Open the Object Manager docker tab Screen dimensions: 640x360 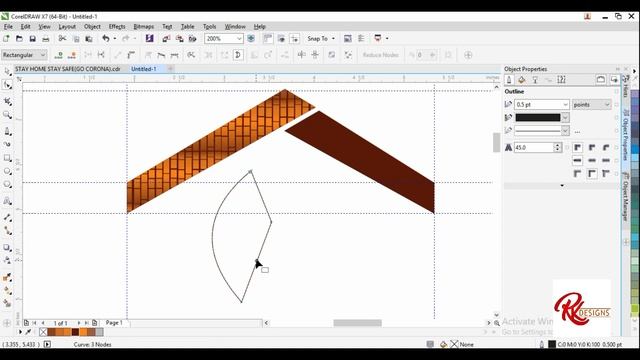[625, 197]
